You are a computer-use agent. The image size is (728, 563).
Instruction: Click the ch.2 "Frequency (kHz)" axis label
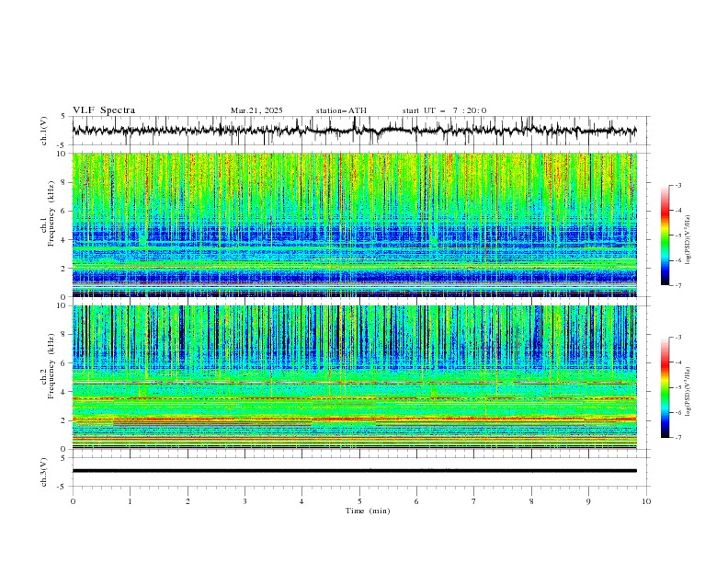(51, 366)
